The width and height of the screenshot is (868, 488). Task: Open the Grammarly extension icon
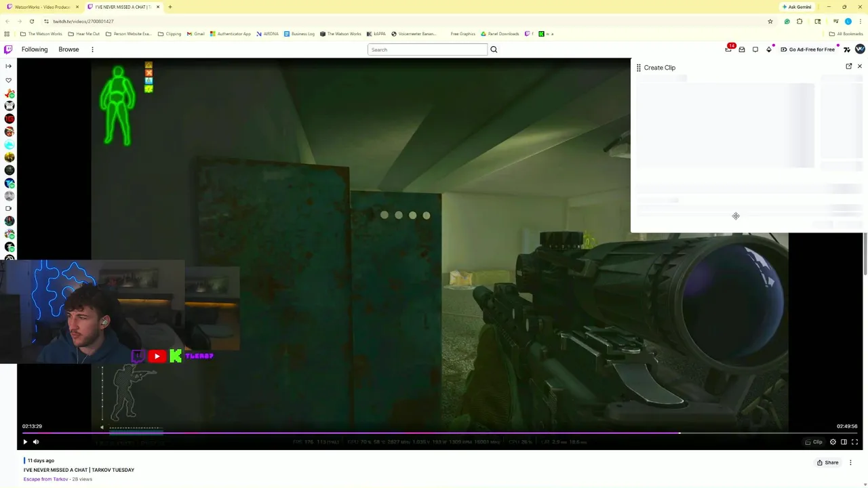pos(787,22)
